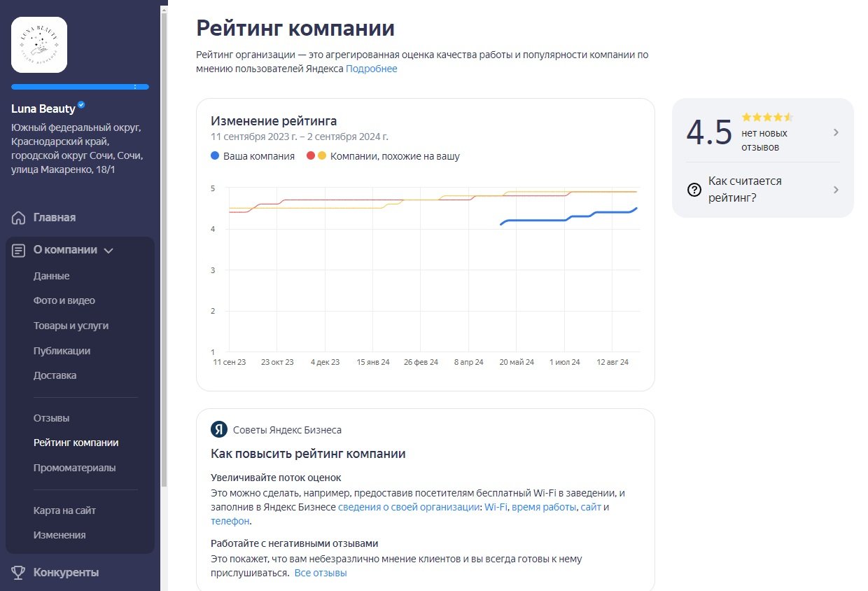Screen dimensions: 868x591
Task: Open the Все отзывы link
Action: [321, 573]
